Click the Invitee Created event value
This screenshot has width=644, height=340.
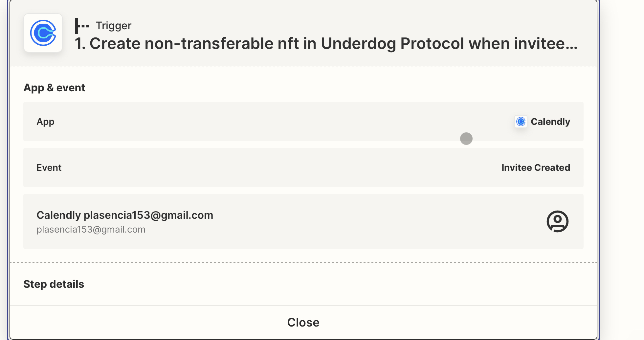(x=536, y=168)
